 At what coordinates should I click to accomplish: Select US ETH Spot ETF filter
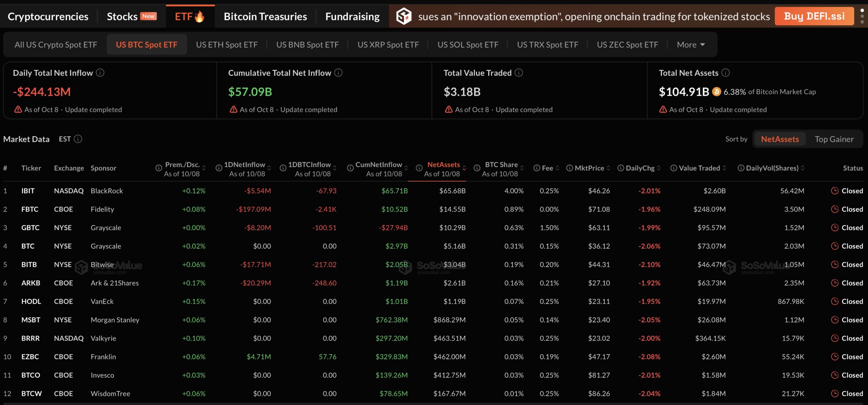pos(227,44)
